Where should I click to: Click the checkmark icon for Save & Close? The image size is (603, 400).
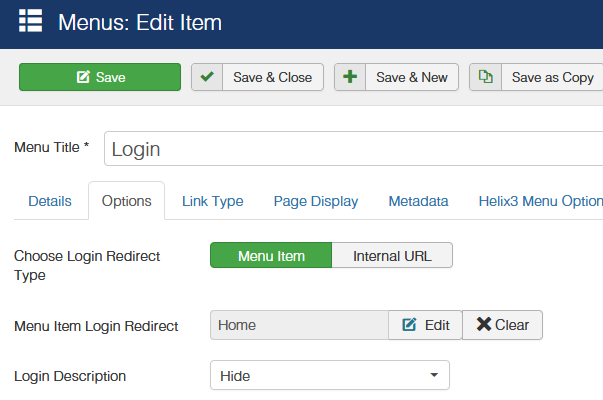point(207,77)
